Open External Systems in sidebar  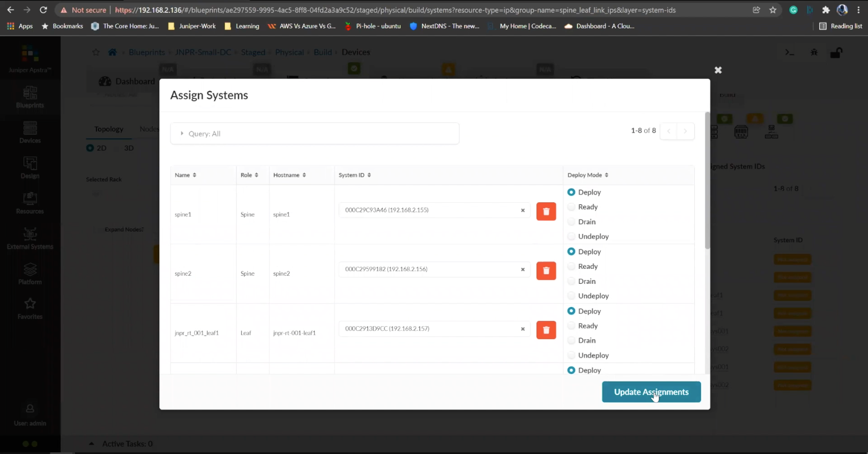pyautogui.click(x=30, y=238)
